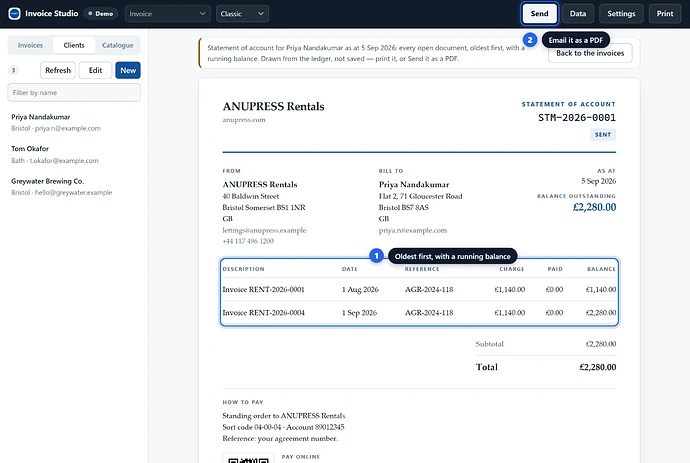
Task: Click the SENT status badge
Action: 603,135
